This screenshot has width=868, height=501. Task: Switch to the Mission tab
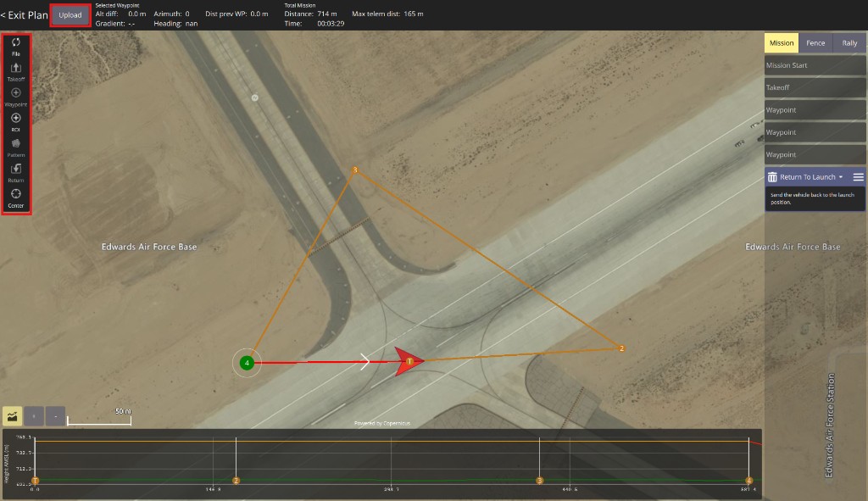tap(781, 42)
